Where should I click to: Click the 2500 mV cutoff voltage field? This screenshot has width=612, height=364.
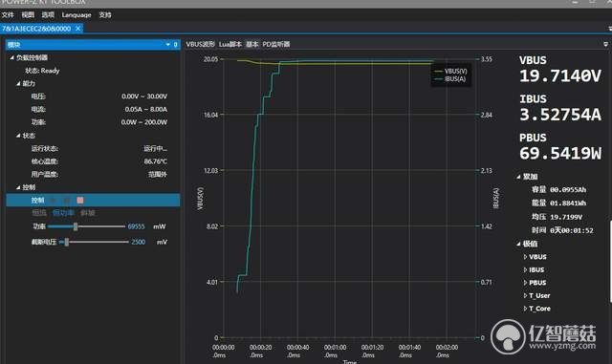138,242
